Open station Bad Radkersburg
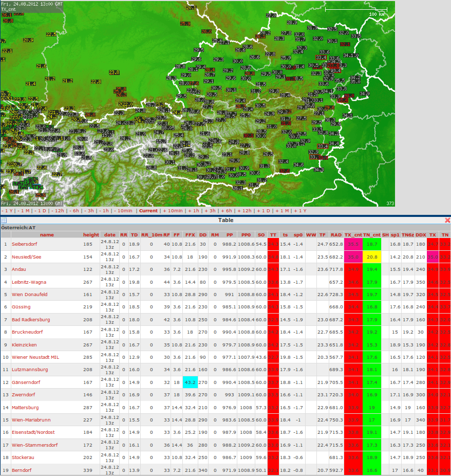Image resolution: width=451 pixels, height=476 pixels. pyautogui.click(x=31, y=320)
